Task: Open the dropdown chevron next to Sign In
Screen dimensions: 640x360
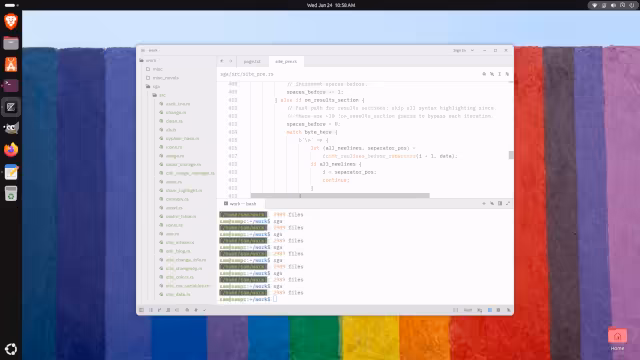Action: click(472, 50)
